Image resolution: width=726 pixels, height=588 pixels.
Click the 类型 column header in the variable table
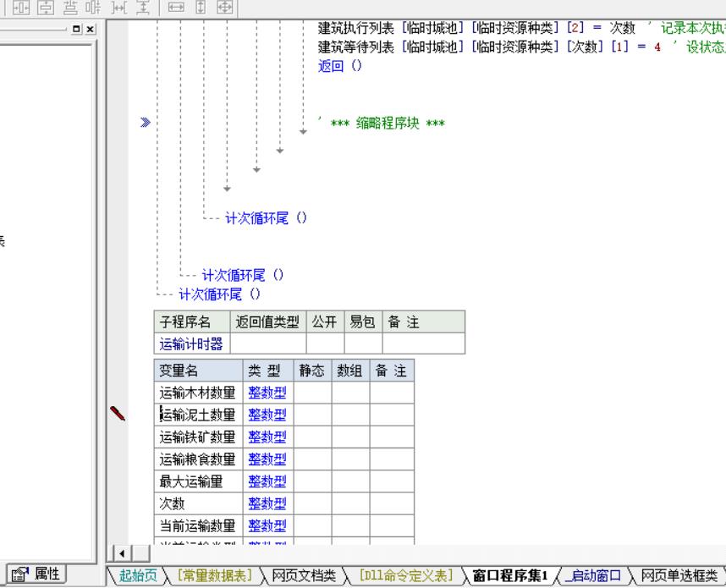click(x=268, y=371)
